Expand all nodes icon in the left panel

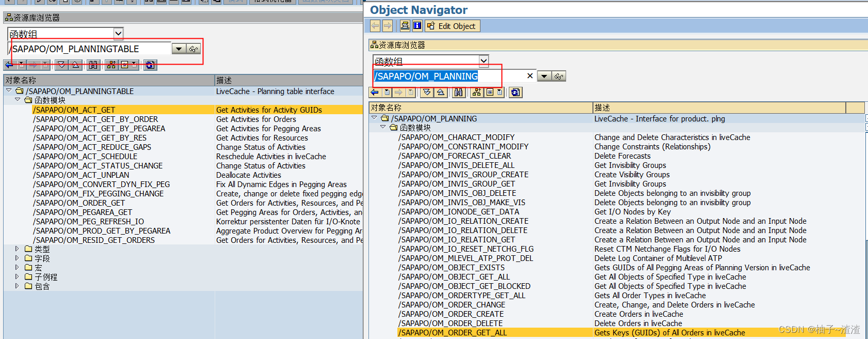pos(61,65)
